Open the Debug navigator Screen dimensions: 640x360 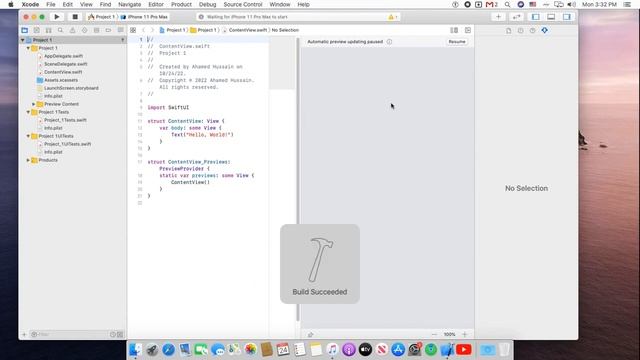(x=96, y=30)
